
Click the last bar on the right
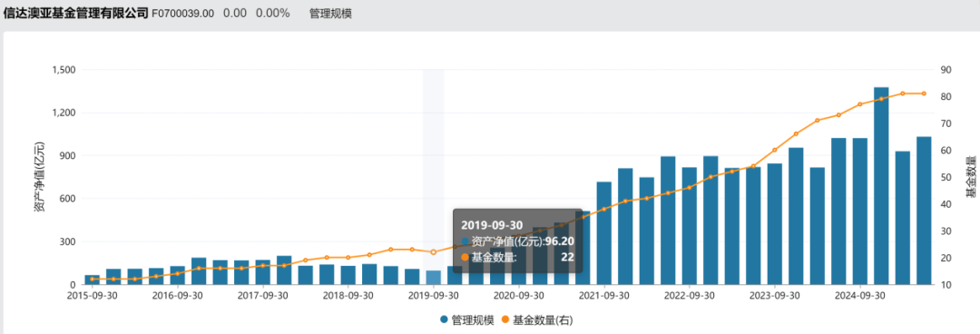click(924, 211)
